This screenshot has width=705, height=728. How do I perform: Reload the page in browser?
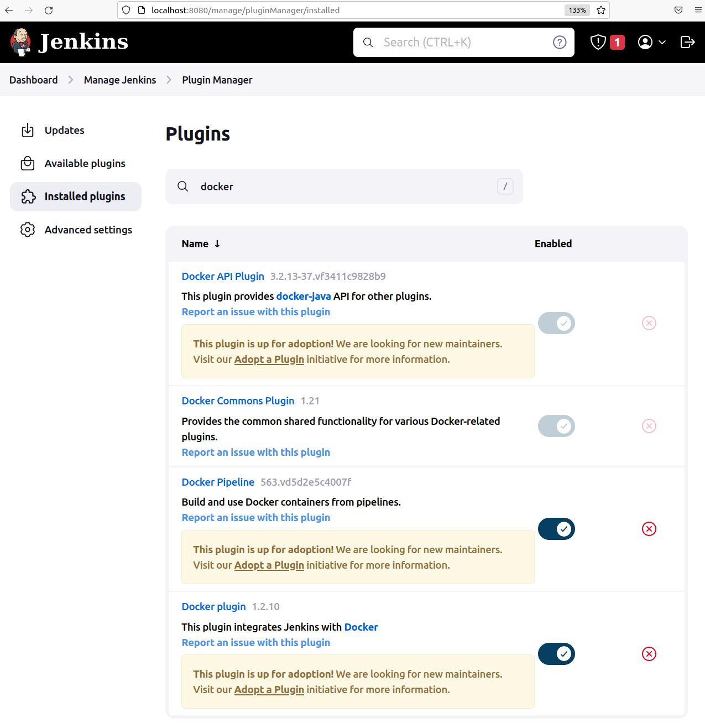click(49, 10)
